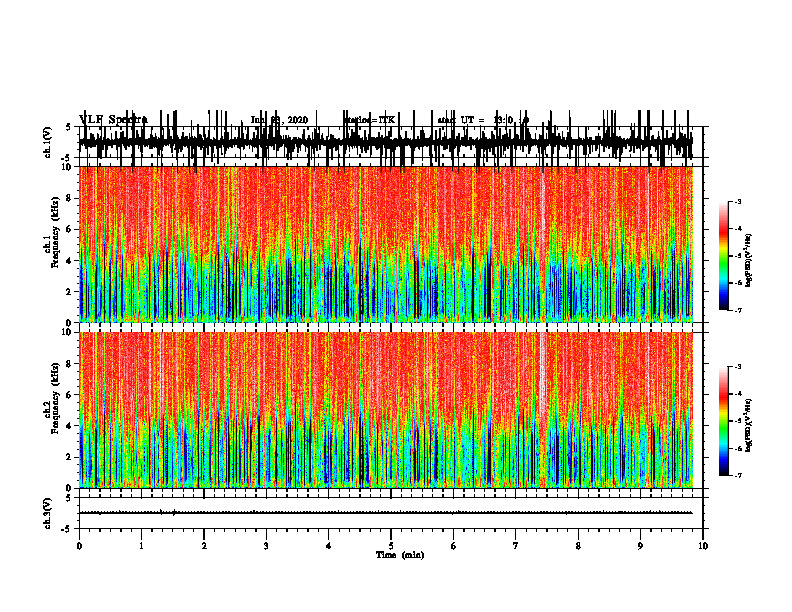Click time axis tick label '4'
Screen dimensions: 792x612
point(329,546)
